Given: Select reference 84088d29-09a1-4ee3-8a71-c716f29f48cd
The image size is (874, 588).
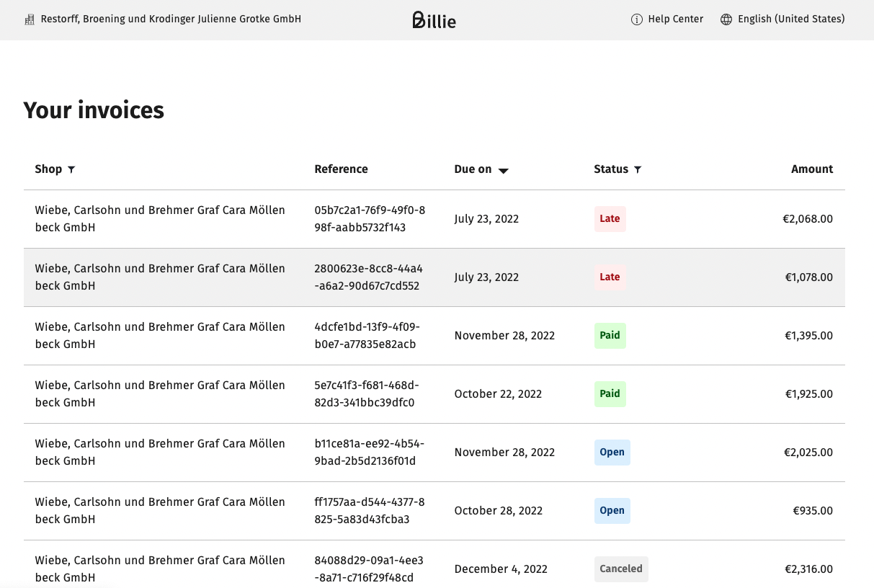Looking at the screenshot, I should (x=369, y=569).
